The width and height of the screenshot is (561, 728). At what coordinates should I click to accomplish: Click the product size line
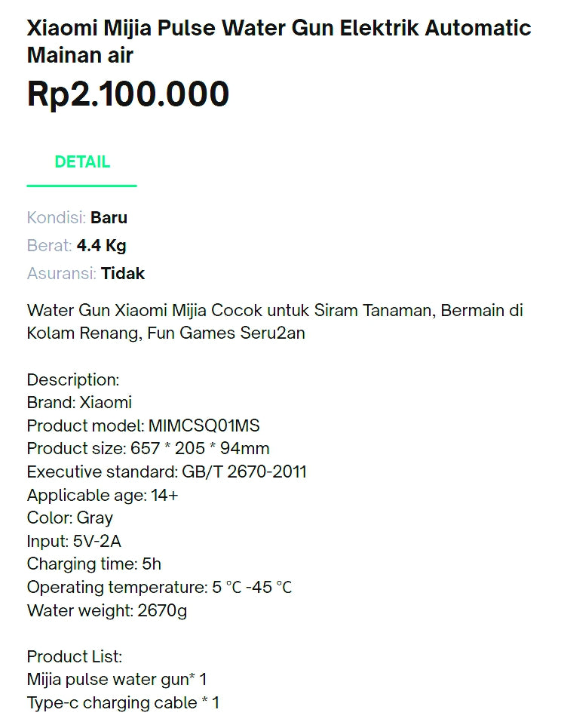pos(148,449)
